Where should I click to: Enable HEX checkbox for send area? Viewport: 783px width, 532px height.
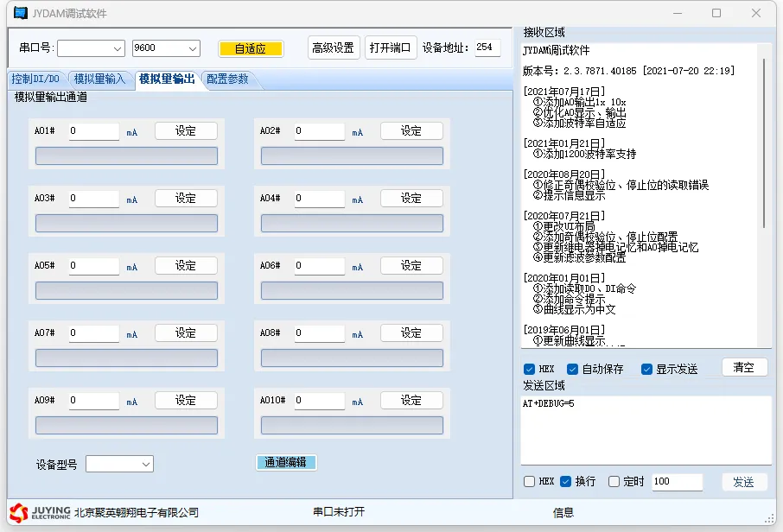tap(529, 482)
